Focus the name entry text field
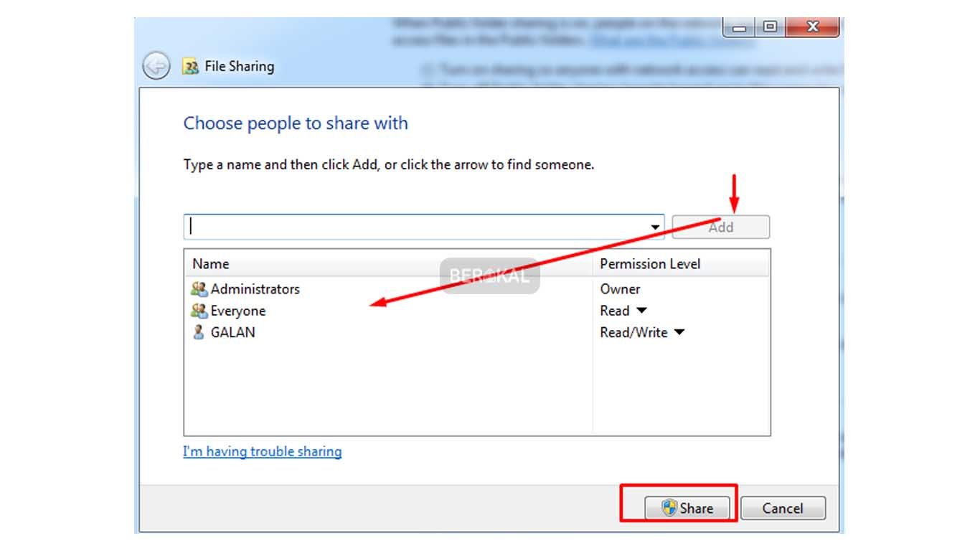This screenshot has height=551, width=980. (416, 227)
